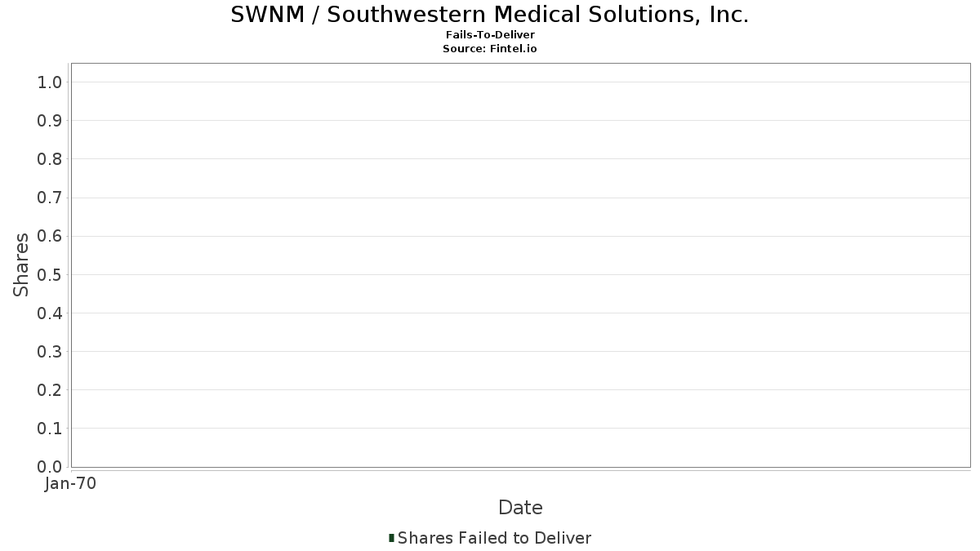Click the 0.3 y-axis tick label
This screenshot has height=551, width=980.
[x=50, y=352]
